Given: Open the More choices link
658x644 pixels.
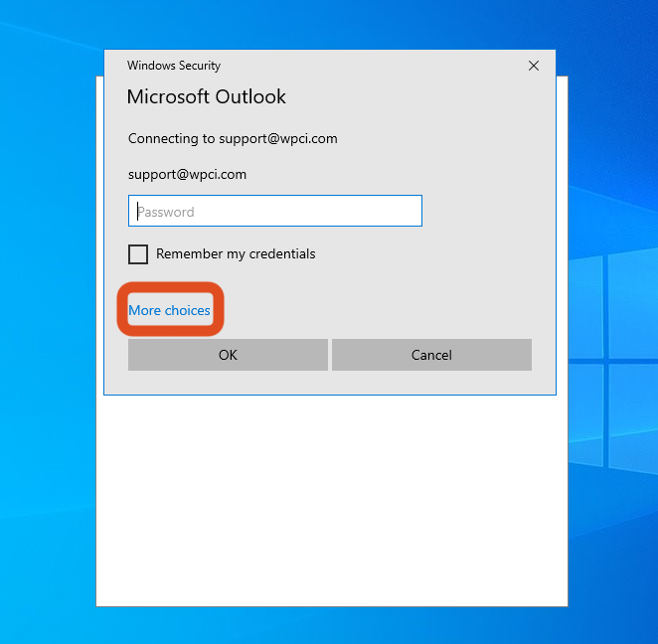Looking at the screenshot, I should tap(170, 310).
